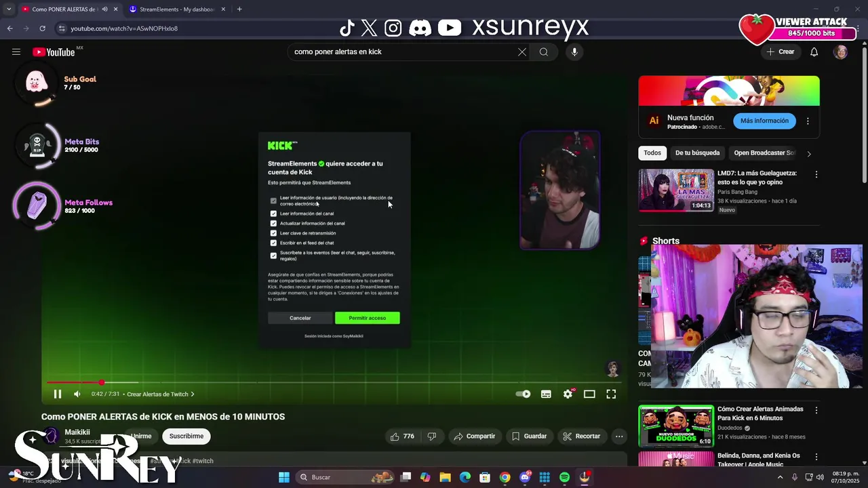The image size is (868, 488).
Task: Click Más información on the ad
Action: (764, 121)
